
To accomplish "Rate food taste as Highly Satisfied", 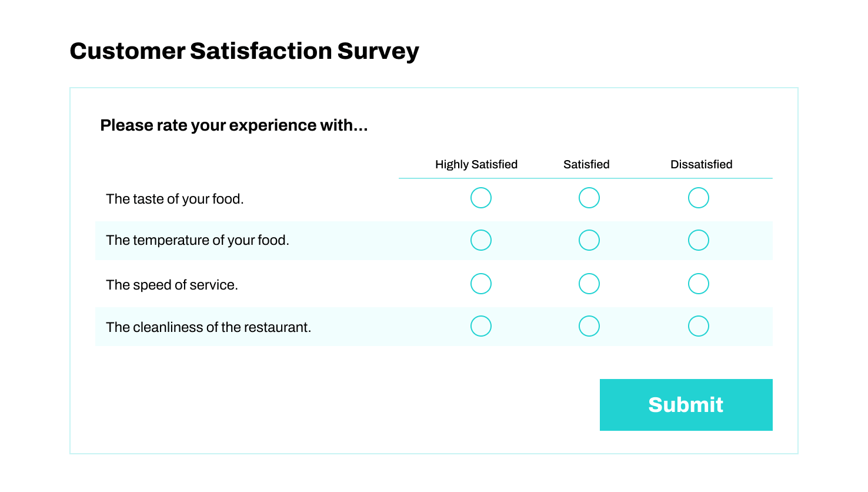I will point(480,198).
